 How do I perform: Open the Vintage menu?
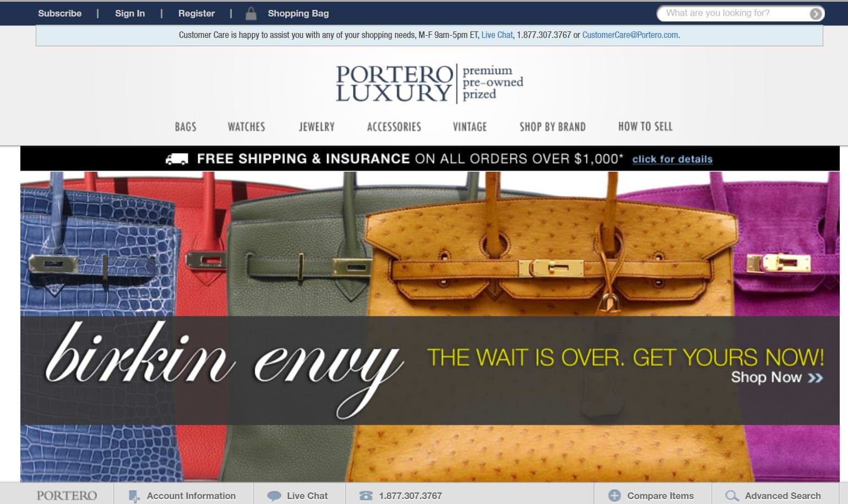(x=470, y=127)
